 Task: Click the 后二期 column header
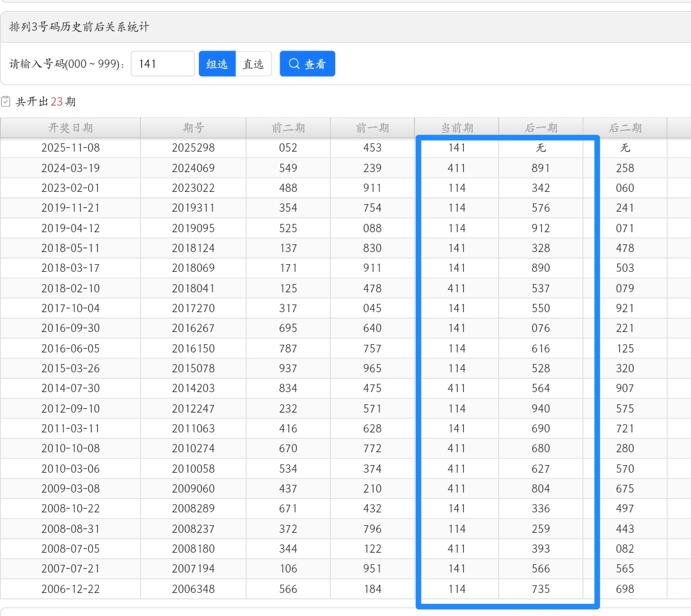pyautogui.click(x=624, y=128)
